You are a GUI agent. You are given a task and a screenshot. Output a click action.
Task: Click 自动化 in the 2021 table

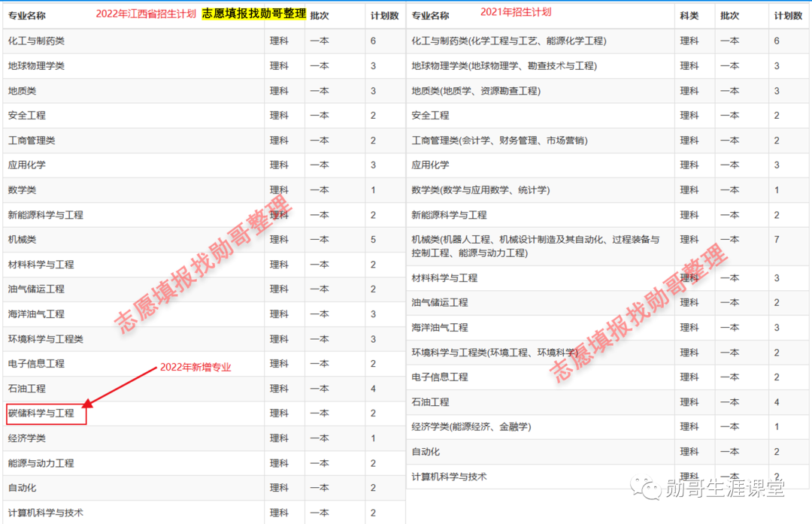coord(426,452)
